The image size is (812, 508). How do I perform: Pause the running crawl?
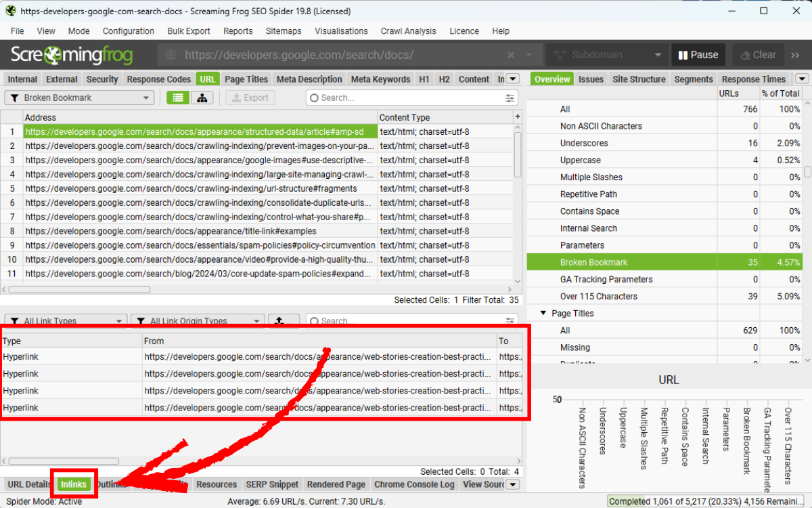(x=698, y=54)
